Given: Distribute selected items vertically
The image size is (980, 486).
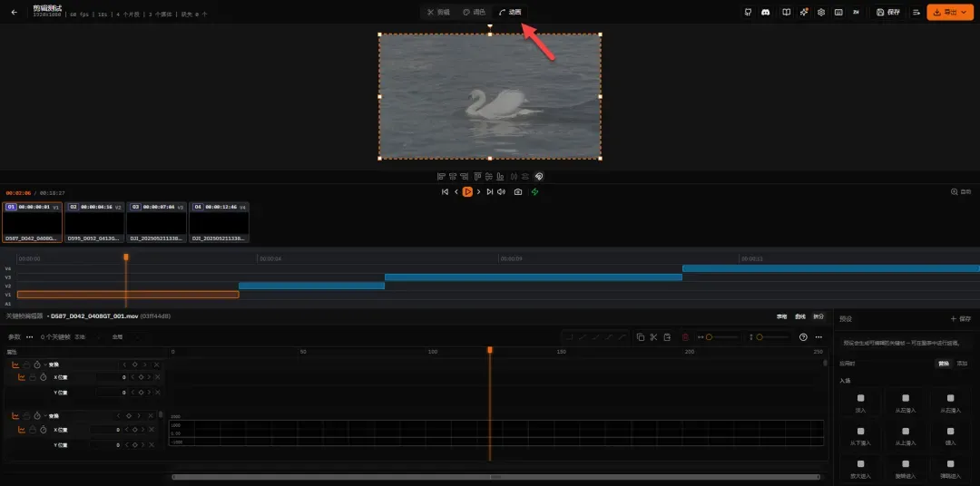Looking at the screenshot, I should (525, 176).
